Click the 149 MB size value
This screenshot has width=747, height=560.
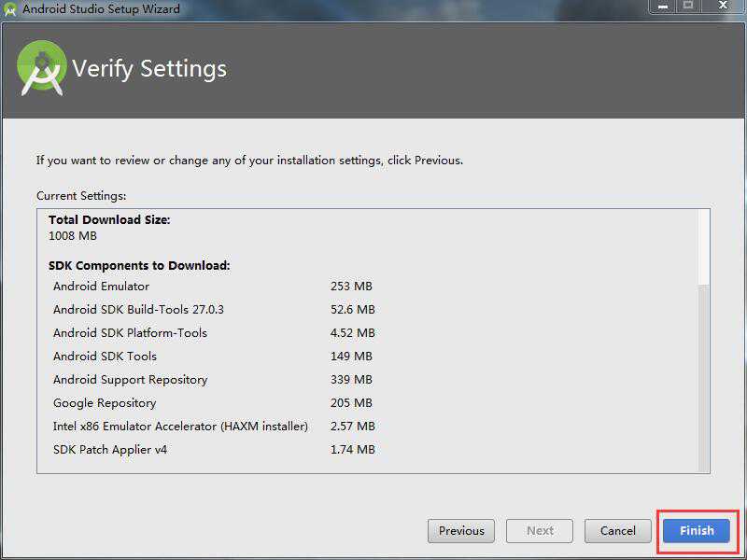(351, 357)
